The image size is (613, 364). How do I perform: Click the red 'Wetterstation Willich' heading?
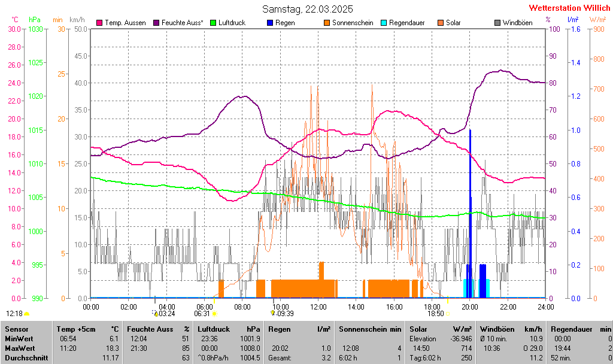coord(570,8)
